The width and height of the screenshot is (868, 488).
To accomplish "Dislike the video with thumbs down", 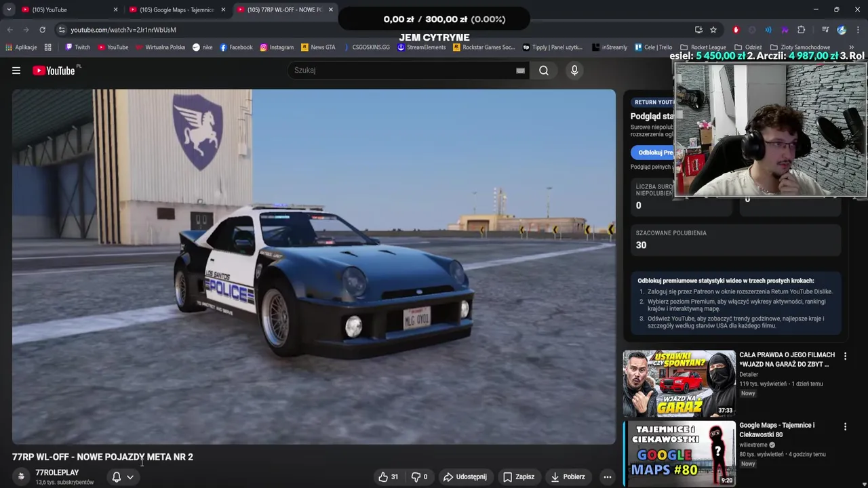I will point(420,477).
